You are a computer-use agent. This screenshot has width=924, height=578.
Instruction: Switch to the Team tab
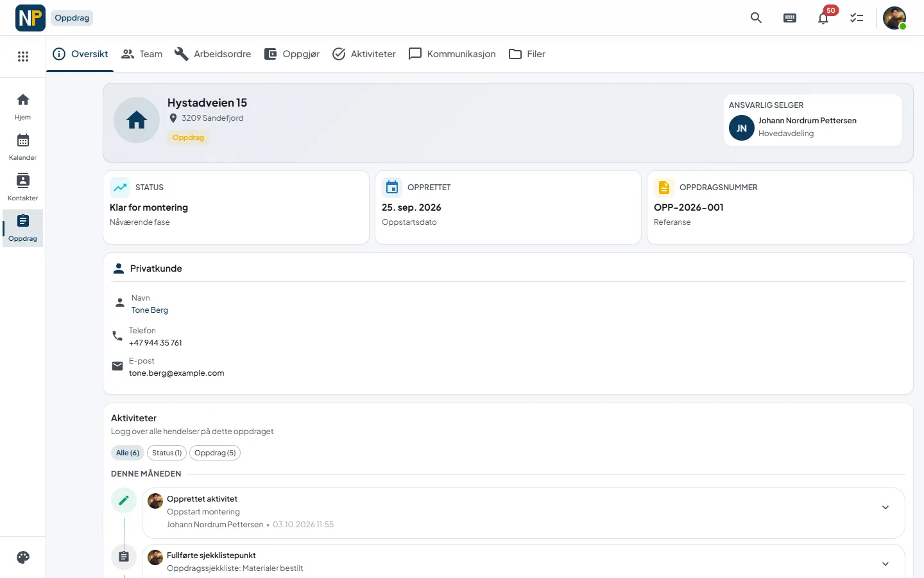[x=142, y=54]
